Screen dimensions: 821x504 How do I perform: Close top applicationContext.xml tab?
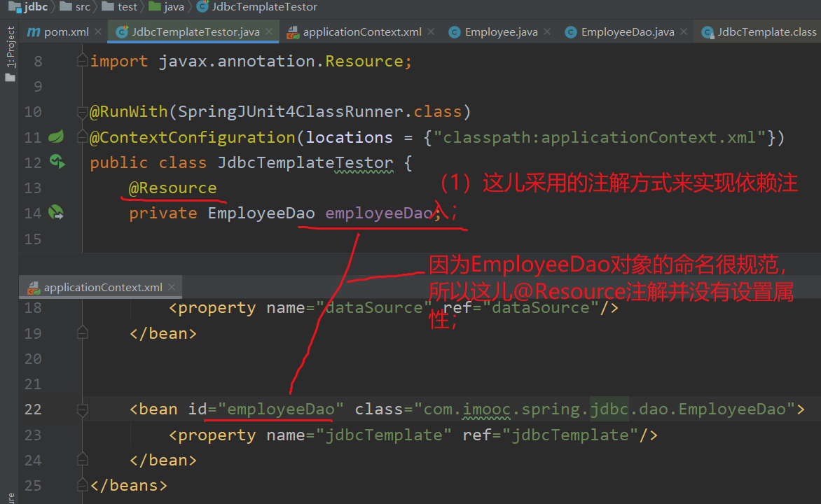click(x=431, y=32)
